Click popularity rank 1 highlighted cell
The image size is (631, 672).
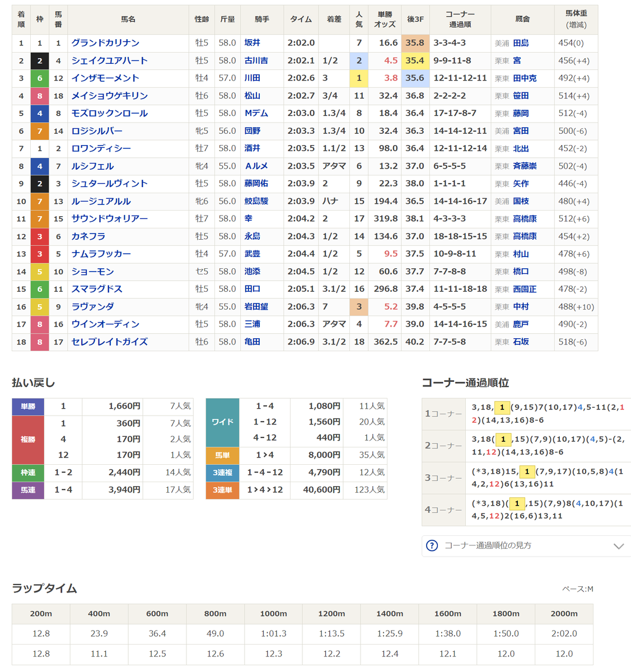point(359,78)
